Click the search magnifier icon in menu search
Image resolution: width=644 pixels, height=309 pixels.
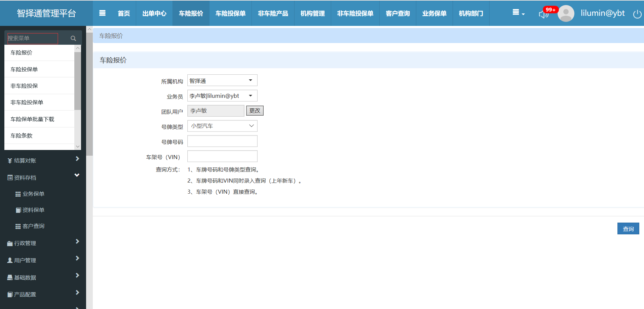click(73, 38)
